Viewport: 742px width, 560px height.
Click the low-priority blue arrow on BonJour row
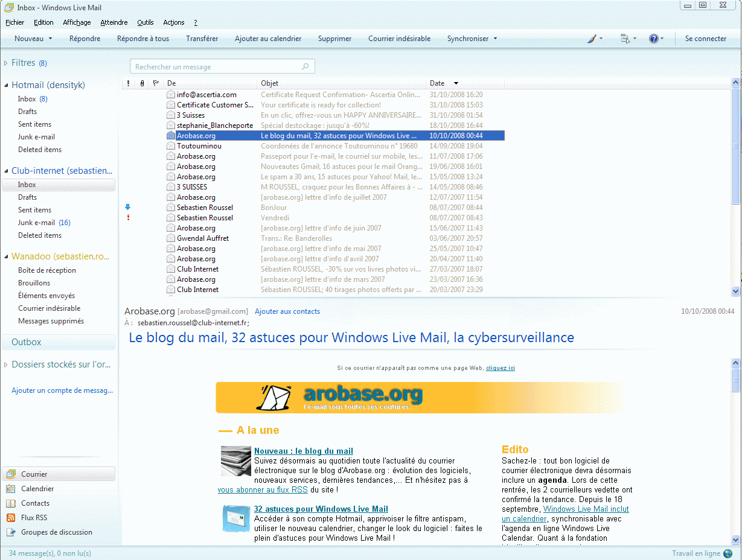point(127,207)
